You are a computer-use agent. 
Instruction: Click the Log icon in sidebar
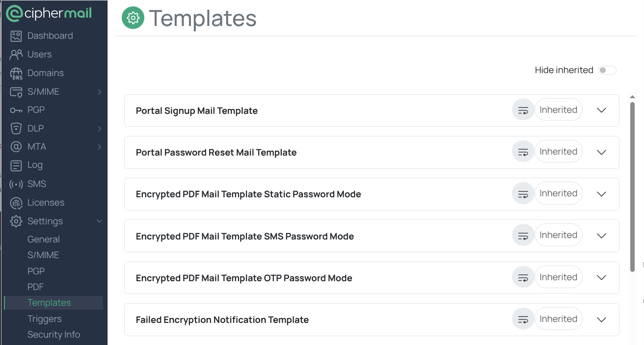click(x=16, y=165)
